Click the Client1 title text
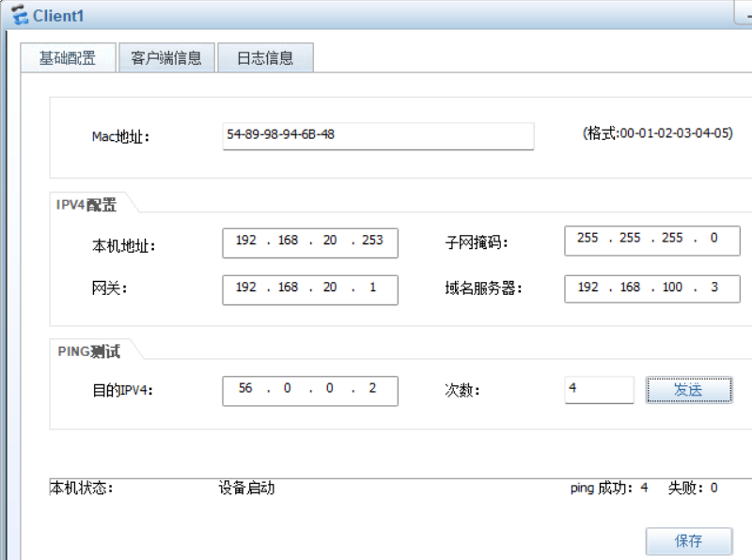Screen dimensions: 752x560 click(x=58, y=16)
